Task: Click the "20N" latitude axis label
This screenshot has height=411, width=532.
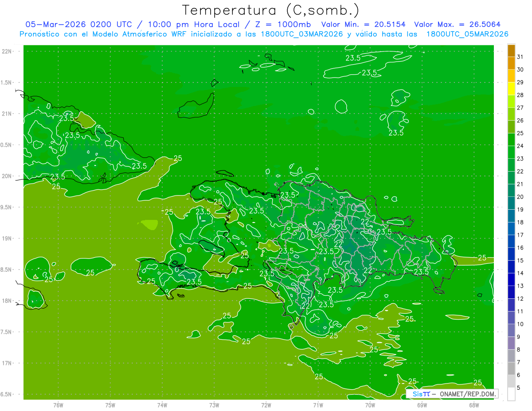Action: [6, 176]
